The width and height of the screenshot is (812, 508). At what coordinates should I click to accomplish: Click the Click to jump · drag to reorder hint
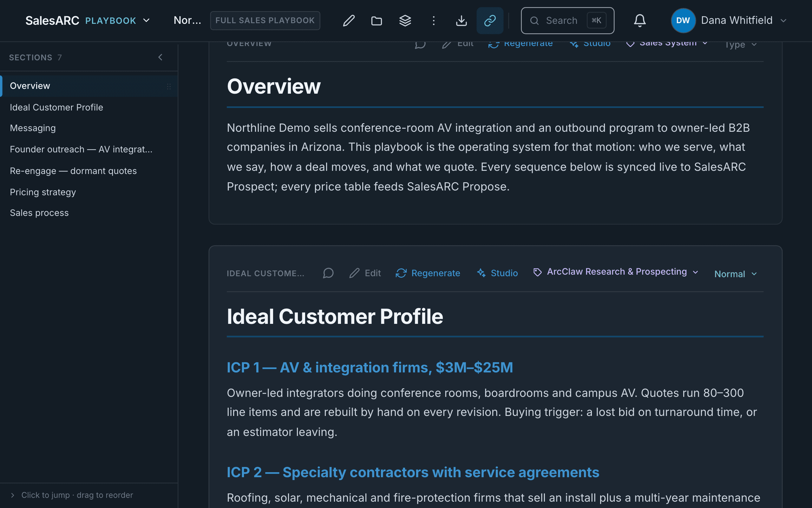77,495
